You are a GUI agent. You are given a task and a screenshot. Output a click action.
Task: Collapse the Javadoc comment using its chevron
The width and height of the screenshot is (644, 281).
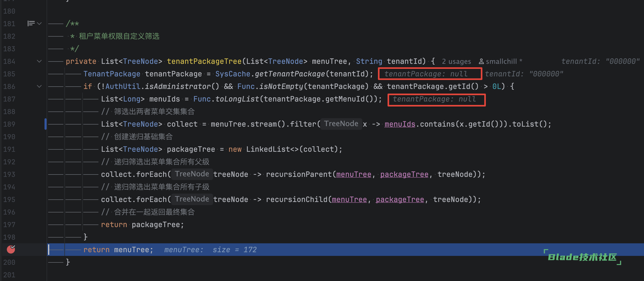pyautogui.click(x=40, y=24)
